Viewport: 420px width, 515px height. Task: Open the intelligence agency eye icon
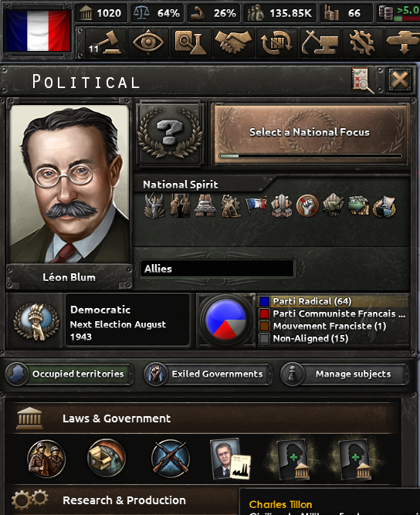[148, 43]
